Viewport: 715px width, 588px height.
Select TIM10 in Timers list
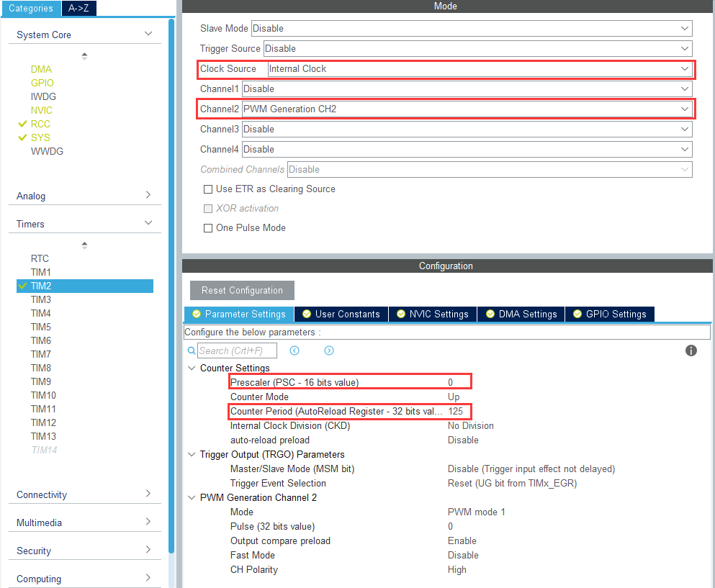[x=43, y=395]
